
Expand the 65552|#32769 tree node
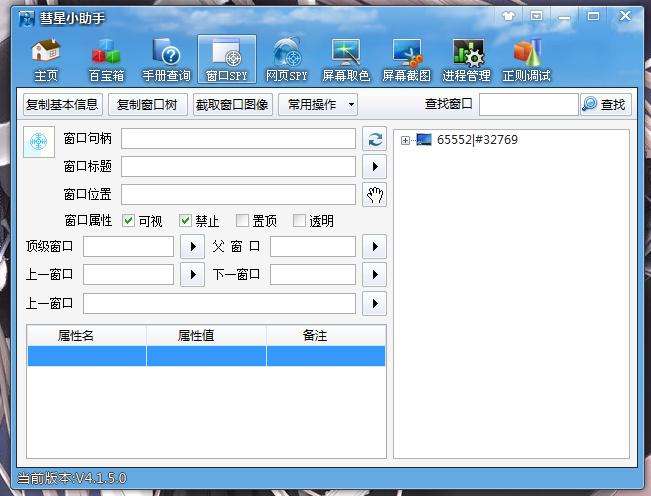point(405,140)
